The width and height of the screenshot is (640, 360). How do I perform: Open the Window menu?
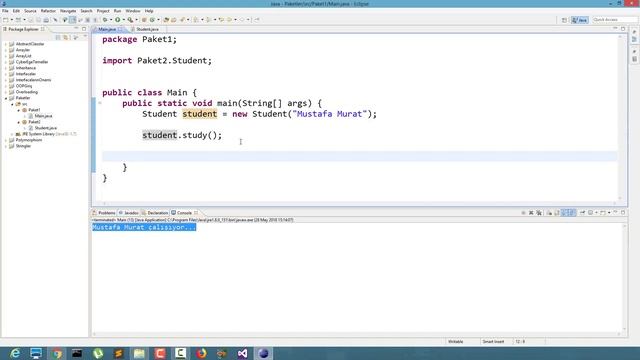133,11
